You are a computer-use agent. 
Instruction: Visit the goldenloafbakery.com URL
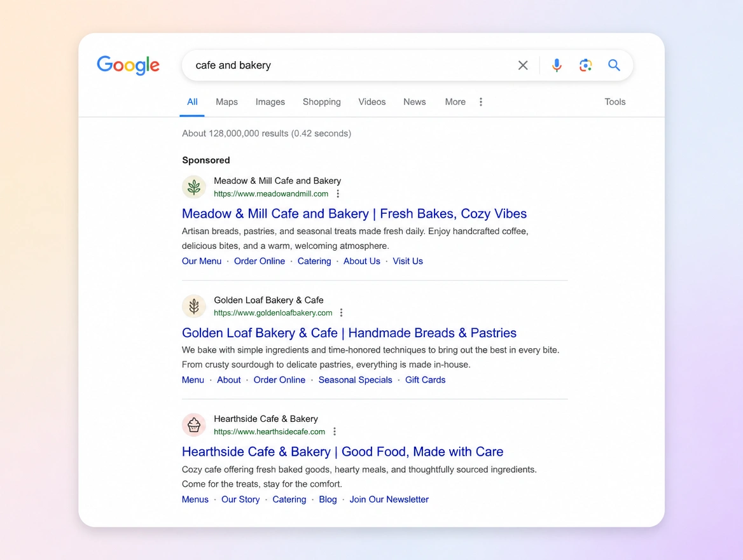[x=273, y=312]
